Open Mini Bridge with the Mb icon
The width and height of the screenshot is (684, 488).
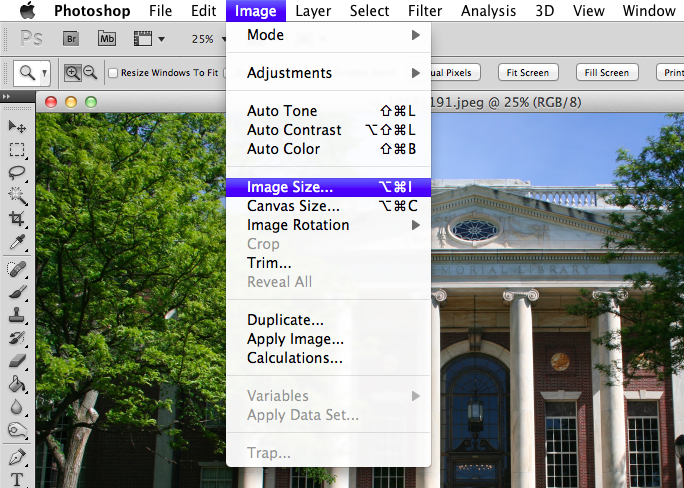[107, 39]
